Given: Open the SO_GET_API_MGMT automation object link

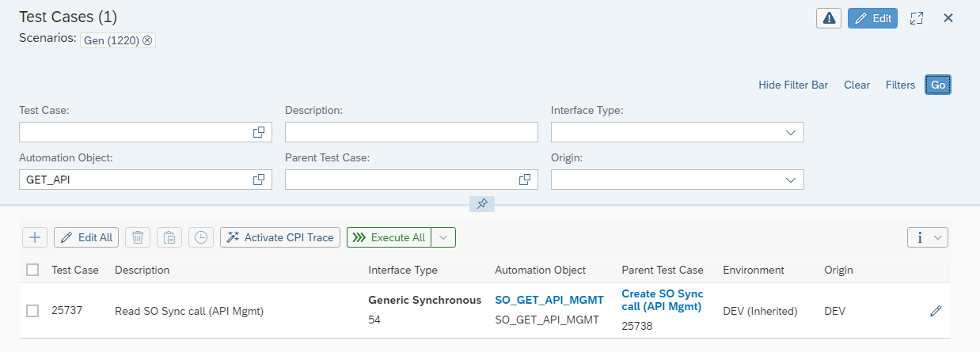Looking at the screenshot, I should point(549,300).
